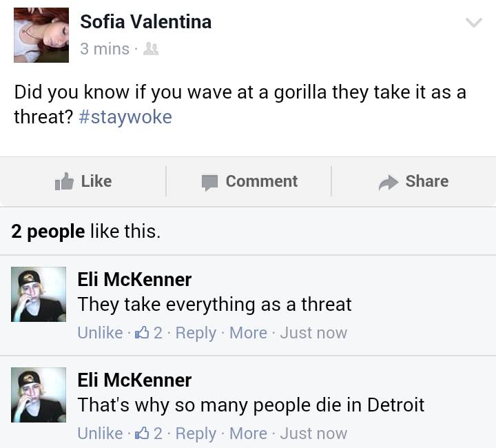Click like-count thumb icon on first comment
Image resolution: width=496 pixels, height=448 pixels.
click(143, 332)
